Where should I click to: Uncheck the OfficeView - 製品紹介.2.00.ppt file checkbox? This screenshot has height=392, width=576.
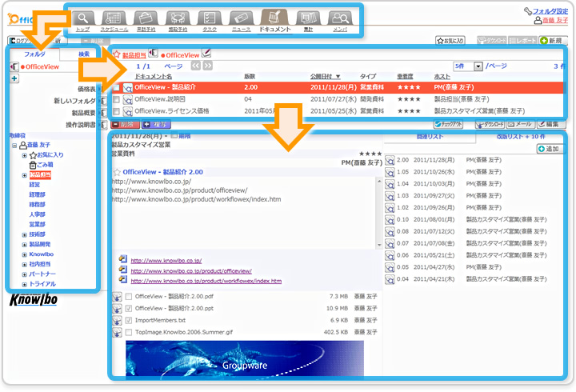point(129,308)
